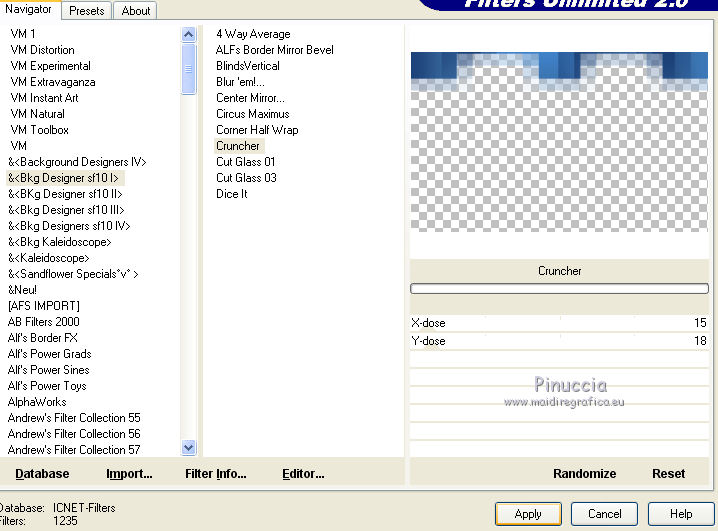The height and width of the screenshot is (531, 718).
Task: Select the VM Extravaganza category
Action: [53, 82]
